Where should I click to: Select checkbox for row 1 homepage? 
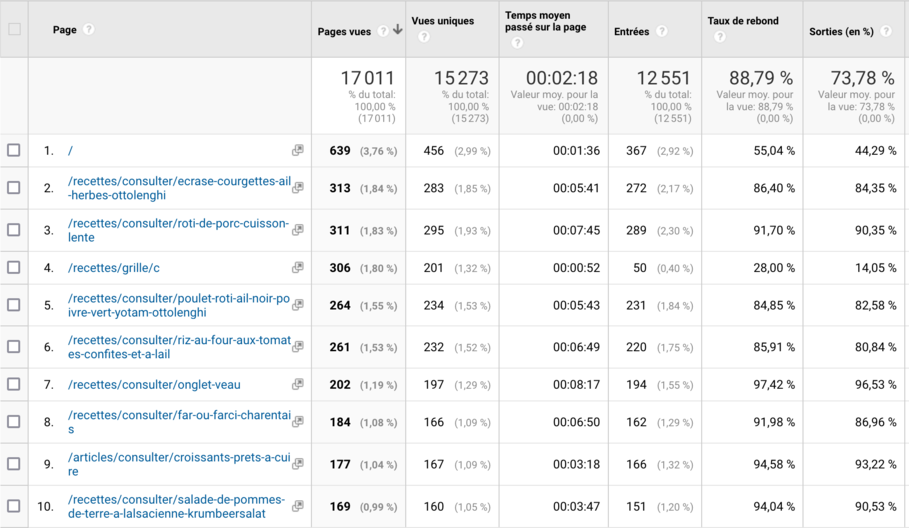pyautogui.click(x=14, y=150)
